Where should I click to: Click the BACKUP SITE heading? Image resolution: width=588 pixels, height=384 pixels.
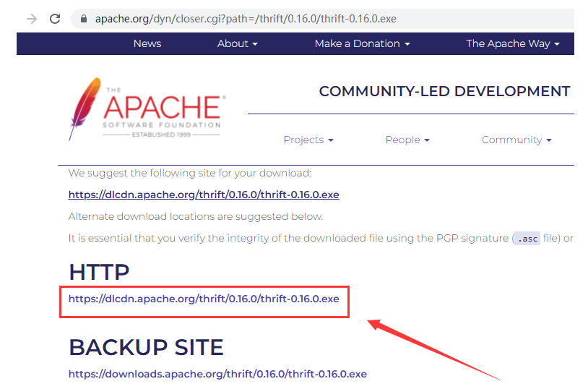point(146,347)
